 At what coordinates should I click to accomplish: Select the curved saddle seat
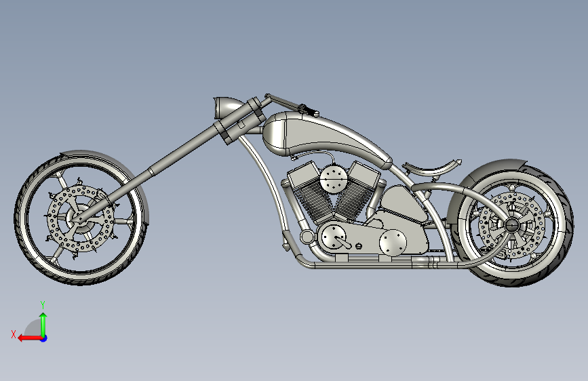click(x=431, y=168)
